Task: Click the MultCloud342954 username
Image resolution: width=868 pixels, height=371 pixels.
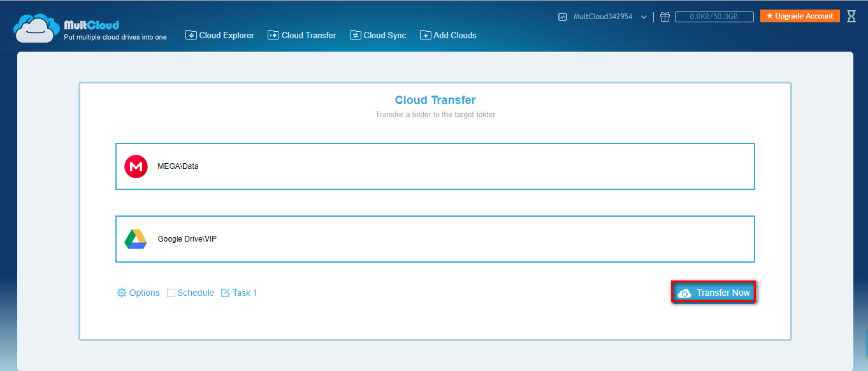Action: tap(603, 17)
